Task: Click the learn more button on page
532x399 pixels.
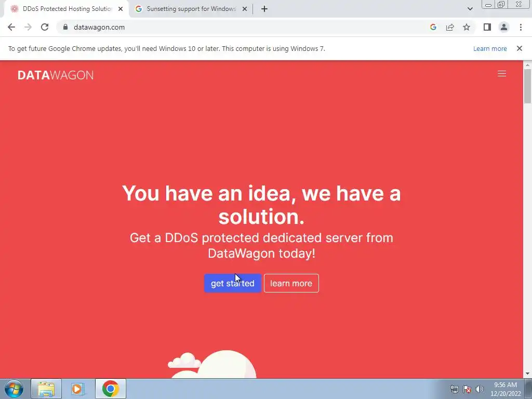Action: coord(291,283)
